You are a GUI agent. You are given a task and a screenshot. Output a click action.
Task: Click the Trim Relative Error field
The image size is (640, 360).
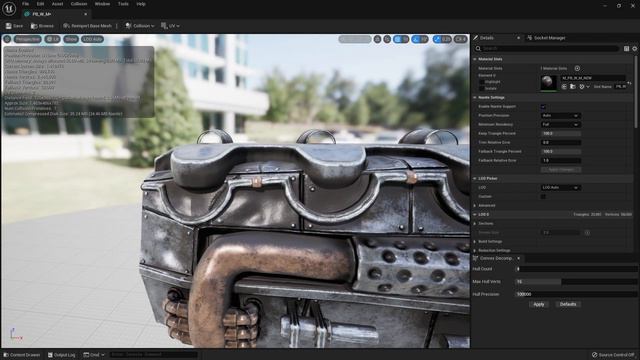click(x=561, y=142)
